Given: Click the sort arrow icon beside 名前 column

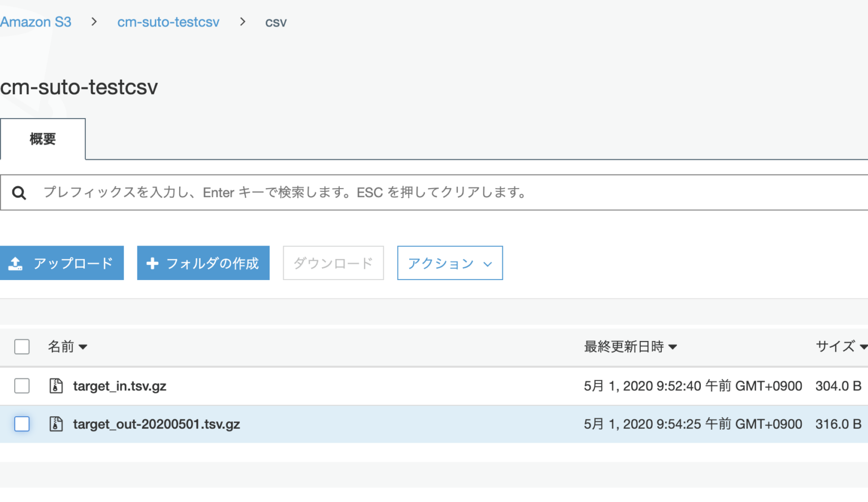Looking at the screenshot, I should tap(84, 347).
